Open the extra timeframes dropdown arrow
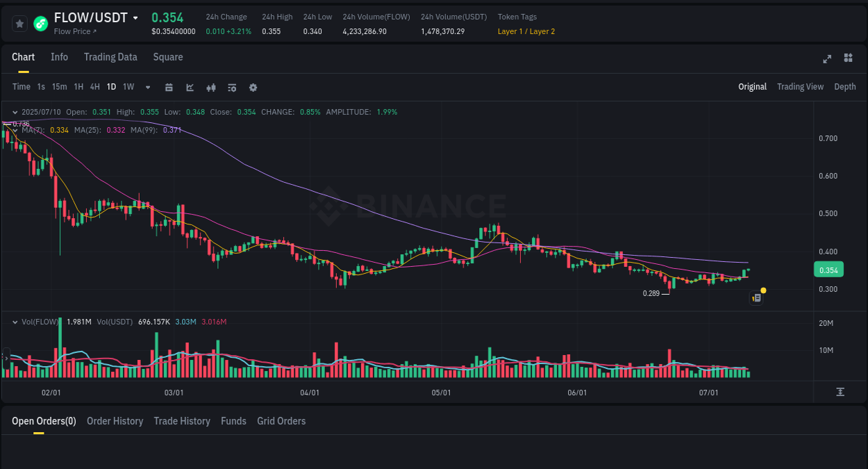This screenshot has height=469, width=868. tap(147, 87)
